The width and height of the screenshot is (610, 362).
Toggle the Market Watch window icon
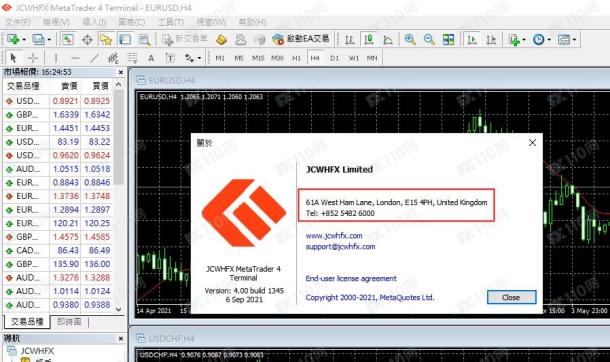pos(68,39)
